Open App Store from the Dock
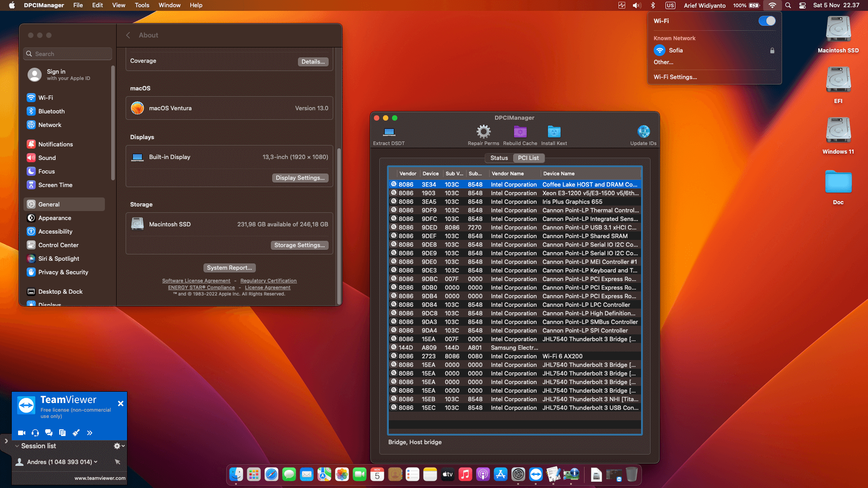Screen dimensions: 868x488 pos(500,474)
